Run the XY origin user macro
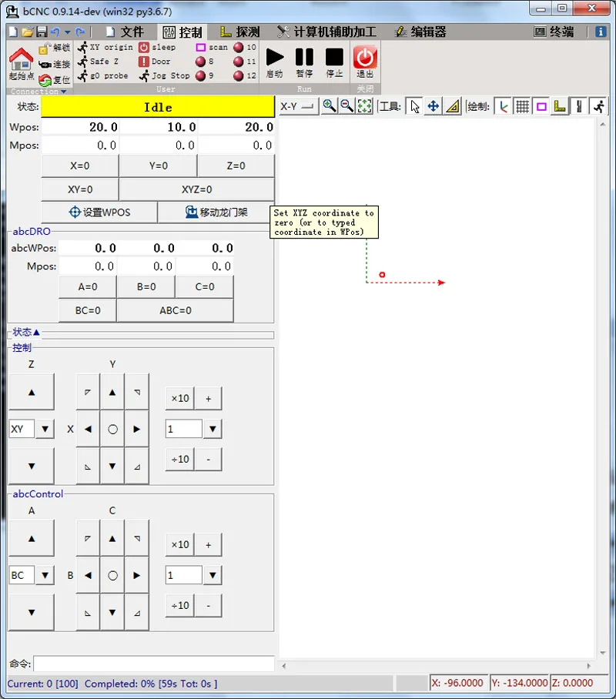 pyautogui.click(x=105, y=47)
